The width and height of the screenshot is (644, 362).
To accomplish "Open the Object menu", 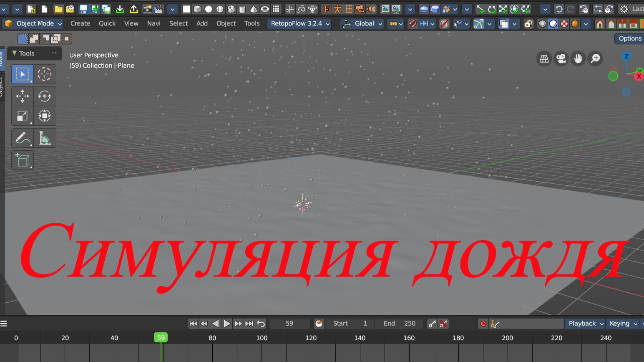I will [226, 24].
